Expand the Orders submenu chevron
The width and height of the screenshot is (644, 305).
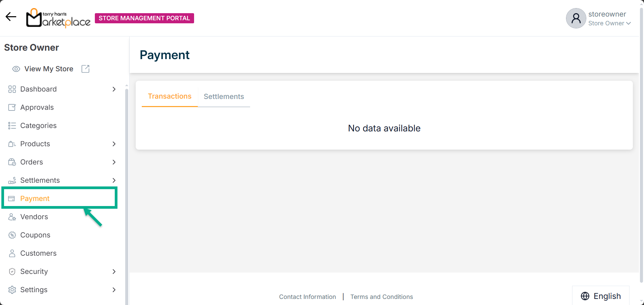click(114, 162)
